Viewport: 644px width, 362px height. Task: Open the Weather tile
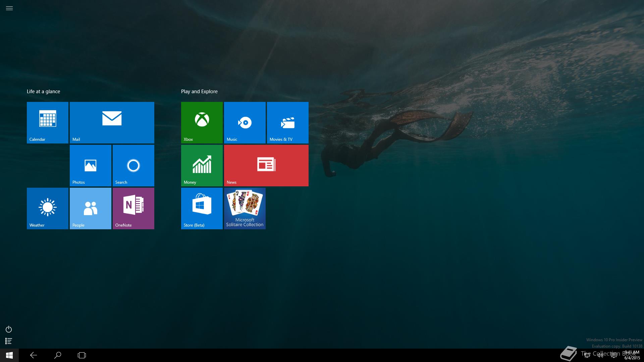[x=48, y=208]
